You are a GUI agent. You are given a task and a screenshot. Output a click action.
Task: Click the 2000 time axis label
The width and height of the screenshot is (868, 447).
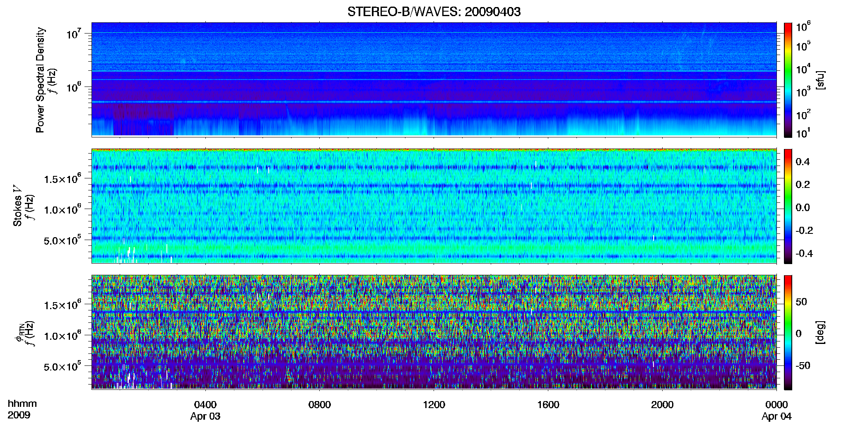point(662,405)
